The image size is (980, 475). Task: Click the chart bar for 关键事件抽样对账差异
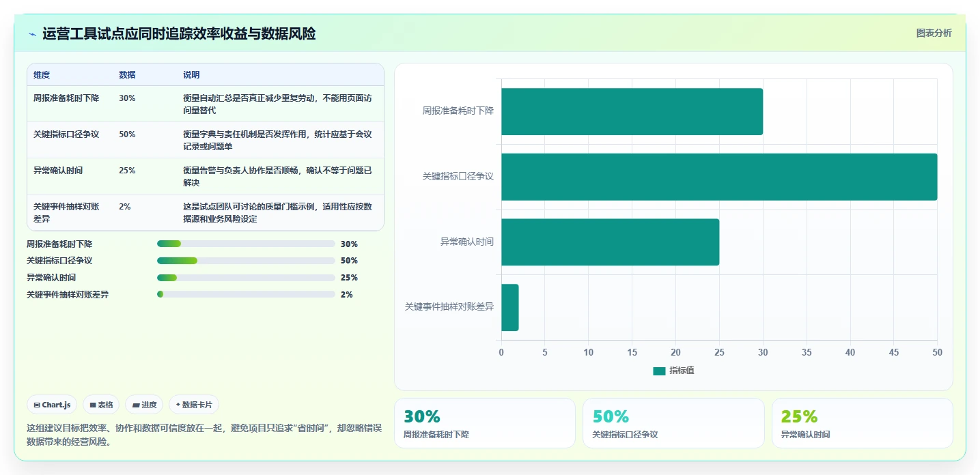pyautogui.click(x=510, y=307)
